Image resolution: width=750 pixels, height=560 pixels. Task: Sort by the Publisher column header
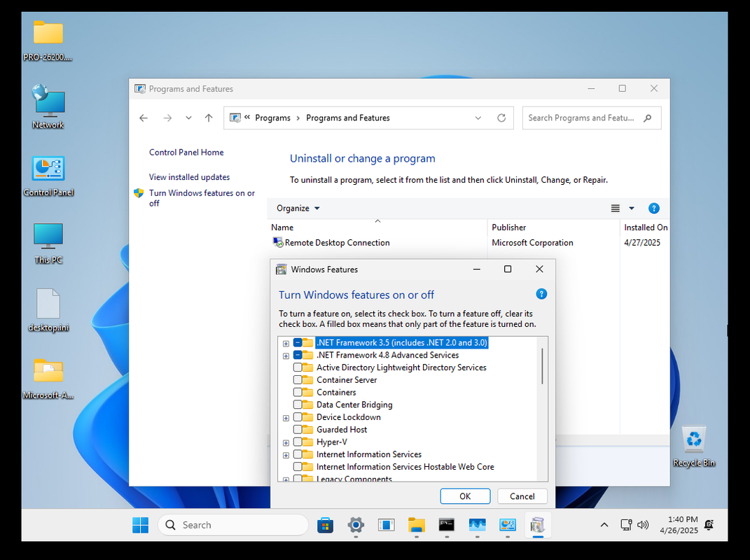(x=553, y=227)
